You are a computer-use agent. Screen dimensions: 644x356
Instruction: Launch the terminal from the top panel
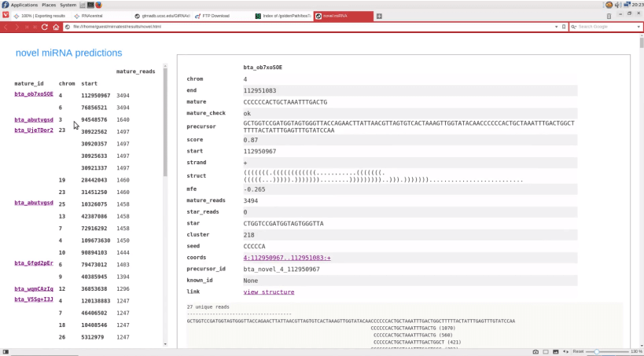(90, 5)
